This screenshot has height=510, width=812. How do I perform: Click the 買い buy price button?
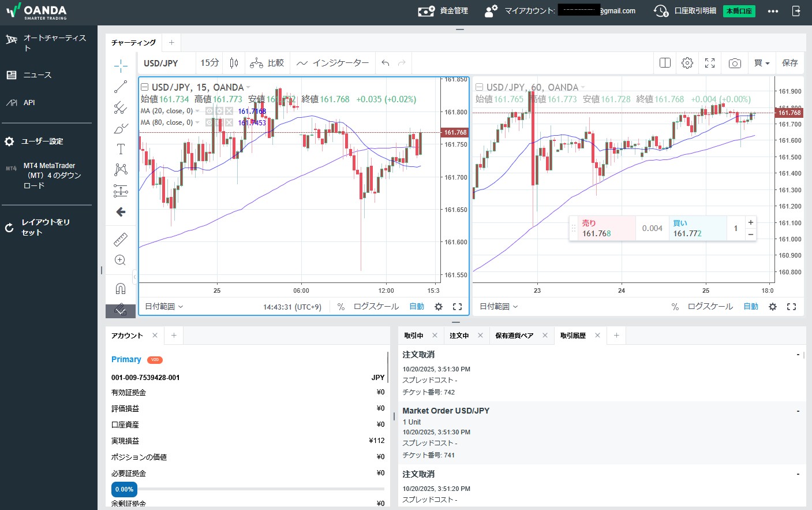point(697,228)
